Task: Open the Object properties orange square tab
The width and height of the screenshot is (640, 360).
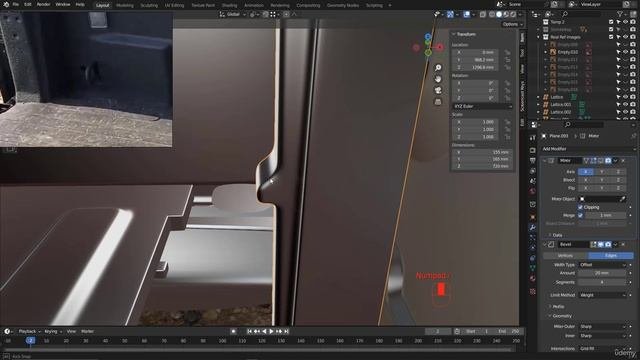Action: click(x=533, y=216)
